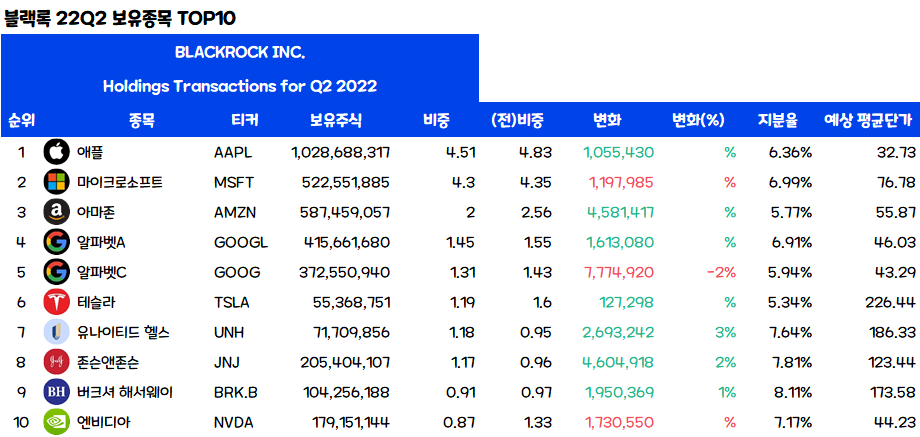Click the UNH ticker cell
The image size is (920, 437).
tap(229, 333)
